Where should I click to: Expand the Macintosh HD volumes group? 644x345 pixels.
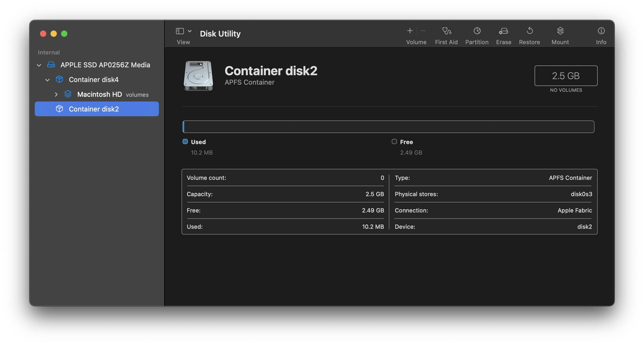pos(56,94)
